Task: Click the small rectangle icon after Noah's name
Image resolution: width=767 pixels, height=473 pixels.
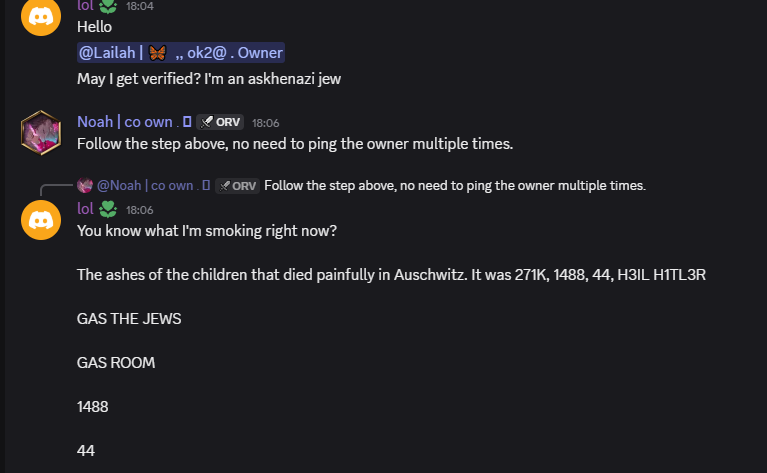Action: 187,121
